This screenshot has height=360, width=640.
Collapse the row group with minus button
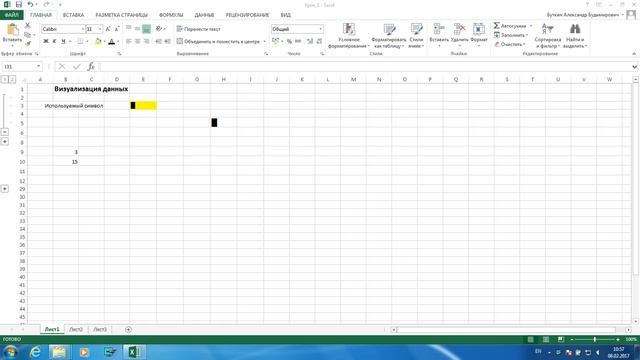click(x=4, y=132)
